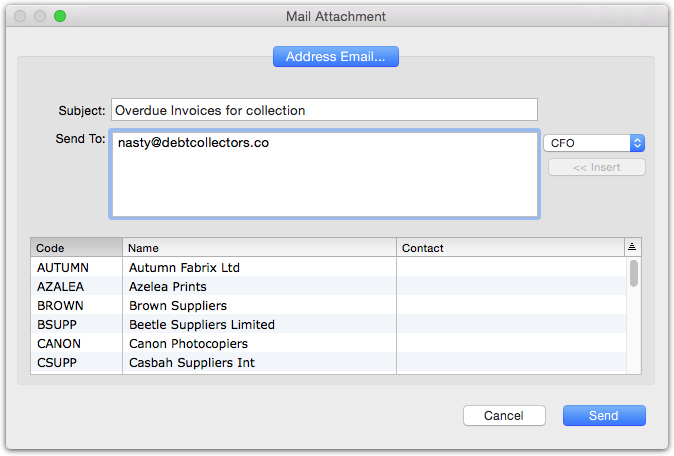Select the Casbah Suppliers Int row

(x=328, y=362)
